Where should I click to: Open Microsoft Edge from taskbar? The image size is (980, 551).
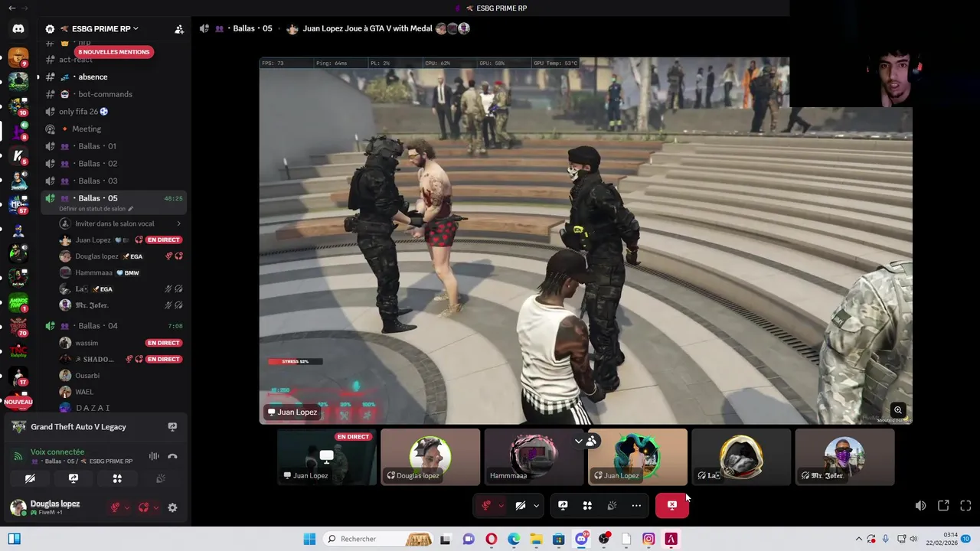click(x=514, y=539)
